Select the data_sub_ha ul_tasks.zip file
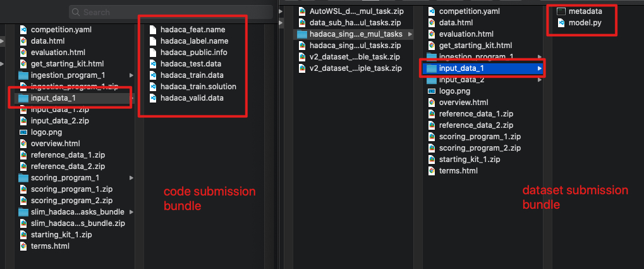This screenshot has height=269, width=644. click(x=355, y=23)
